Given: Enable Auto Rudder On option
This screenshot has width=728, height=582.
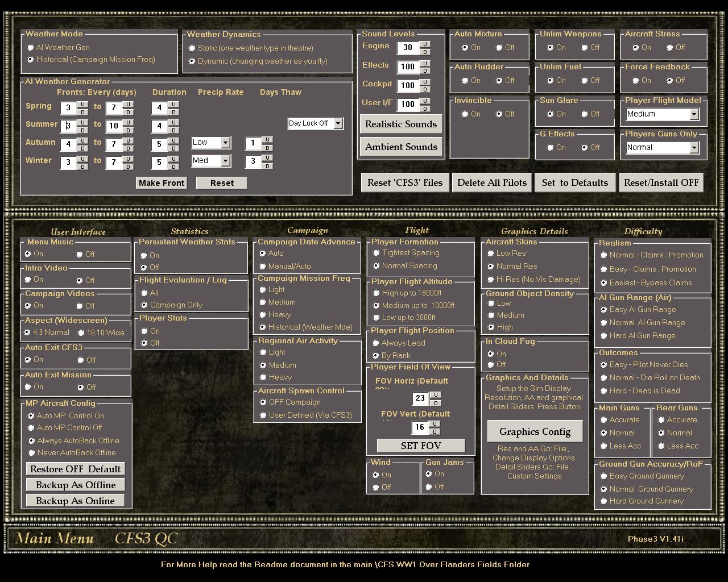Looking at the screenshot, I should point(465,81).
